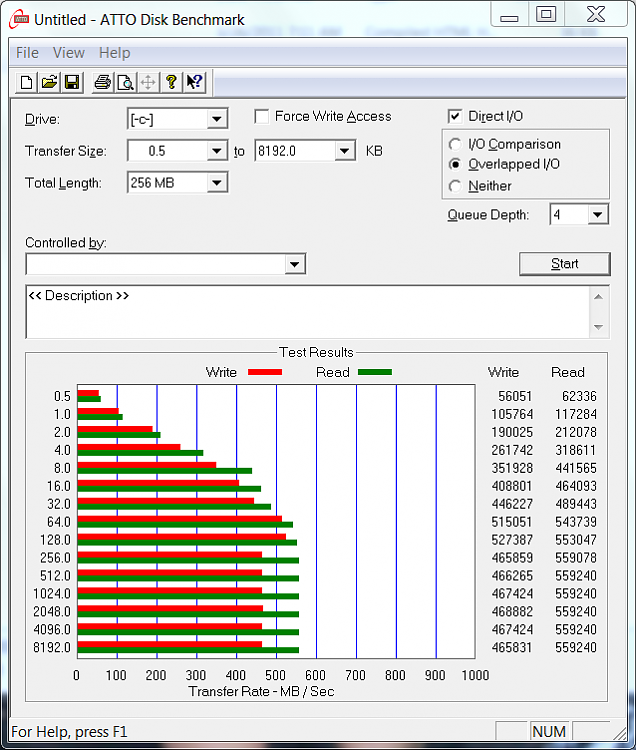This screenshot has width=636, height=750.
Task: Open the Total Length 256 MB dropdown
Action: tap(217, 183)
